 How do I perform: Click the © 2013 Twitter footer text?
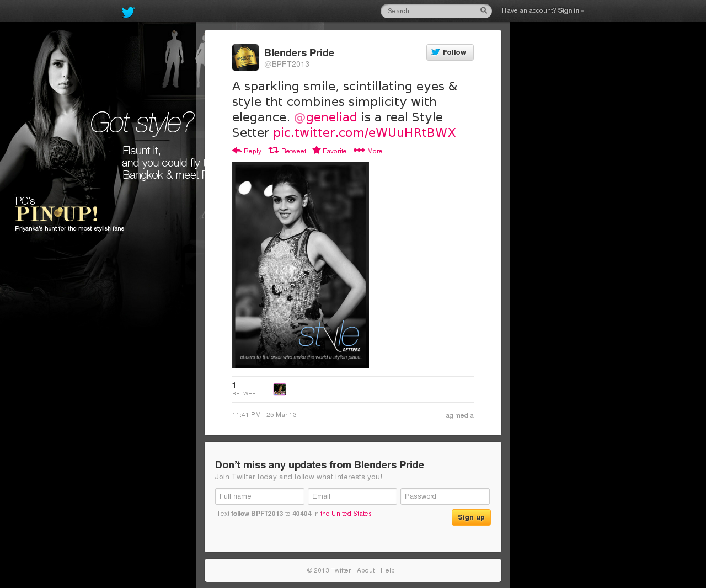[x=329, y=570]
